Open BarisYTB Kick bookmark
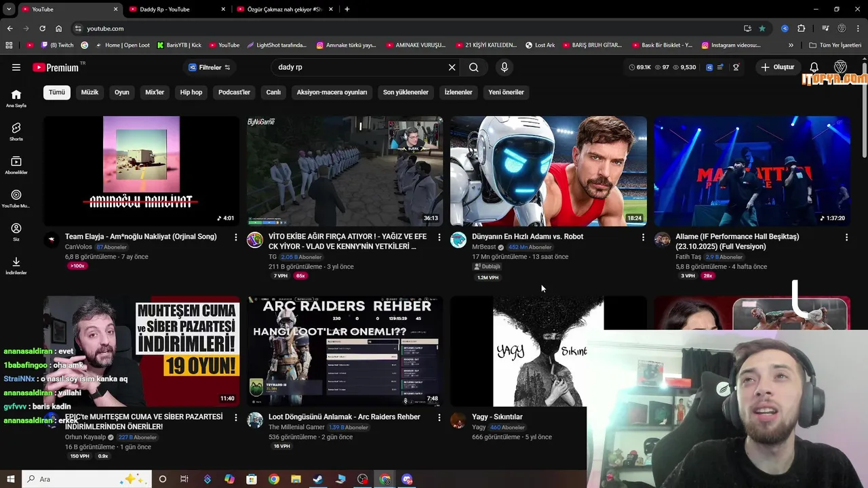Viewport: 868px width, 488px height. click(x=179, y=45)
